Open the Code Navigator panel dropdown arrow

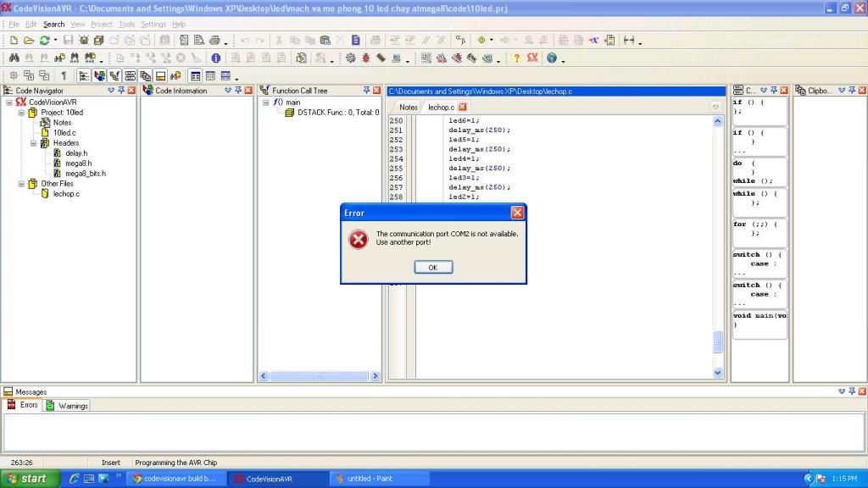click(x=111, y=90)
